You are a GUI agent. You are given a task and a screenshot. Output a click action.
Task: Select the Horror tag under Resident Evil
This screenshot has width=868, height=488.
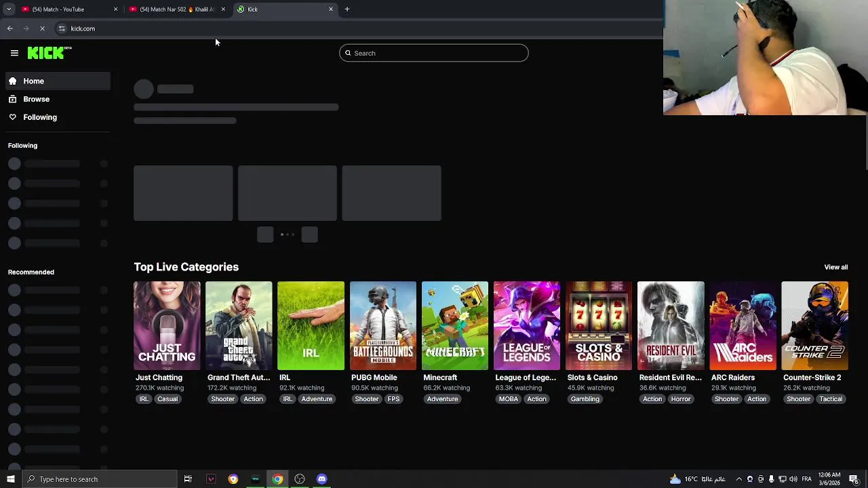681,399
